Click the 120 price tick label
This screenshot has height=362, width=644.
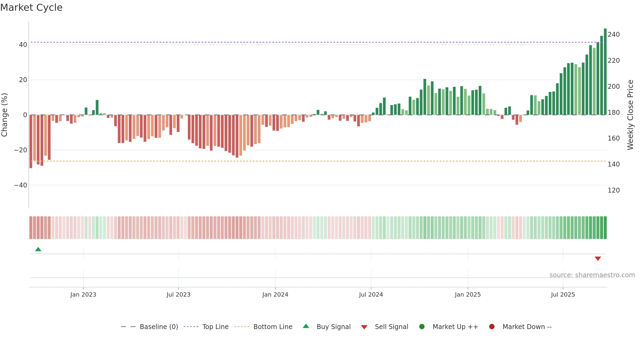click(x=614, y=190)
